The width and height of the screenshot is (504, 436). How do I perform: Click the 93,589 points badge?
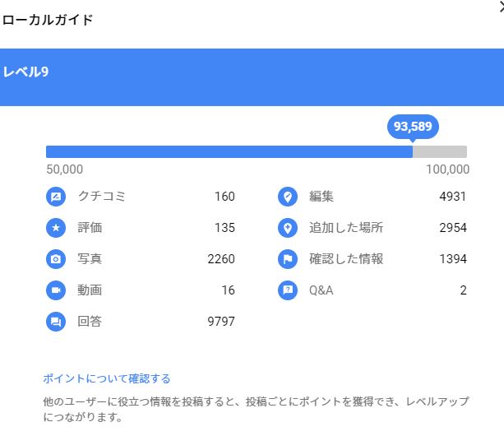tap(413, 127)
